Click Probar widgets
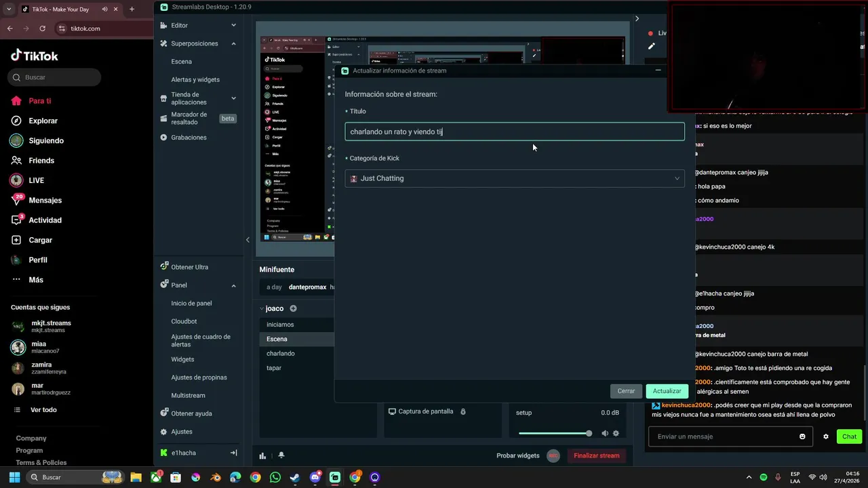The height and width of the screenshot is (488, 868). [518, 455]
